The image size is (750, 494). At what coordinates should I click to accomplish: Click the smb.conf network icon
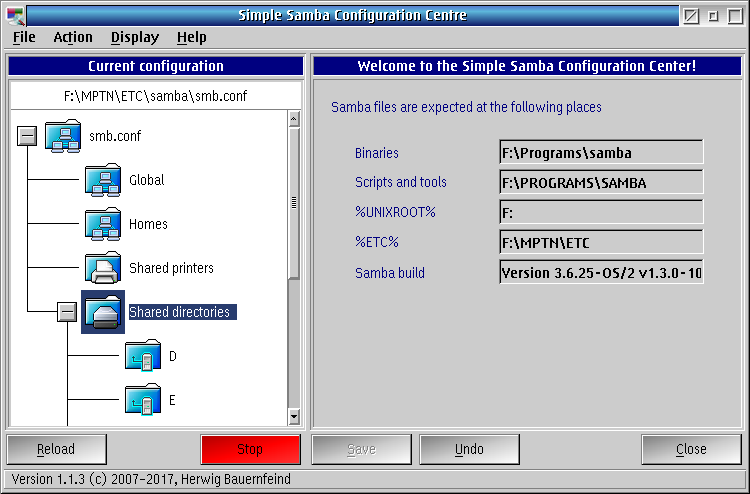pos(63,136)
